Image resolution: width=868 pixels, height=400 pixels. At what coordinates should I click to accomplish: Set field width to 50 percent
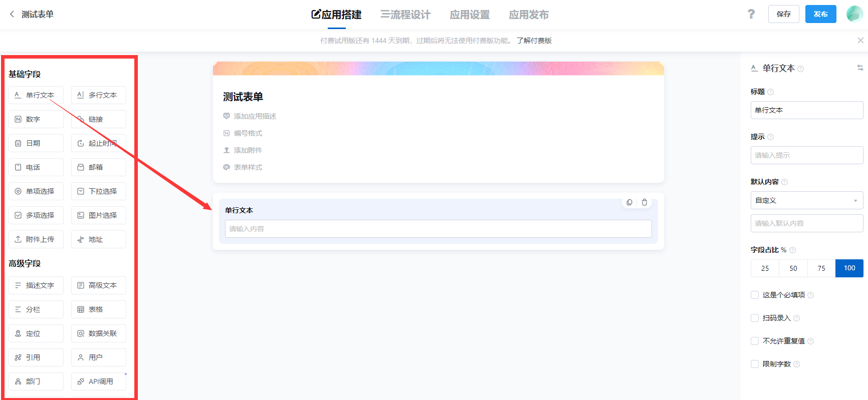tap(793, 268)
